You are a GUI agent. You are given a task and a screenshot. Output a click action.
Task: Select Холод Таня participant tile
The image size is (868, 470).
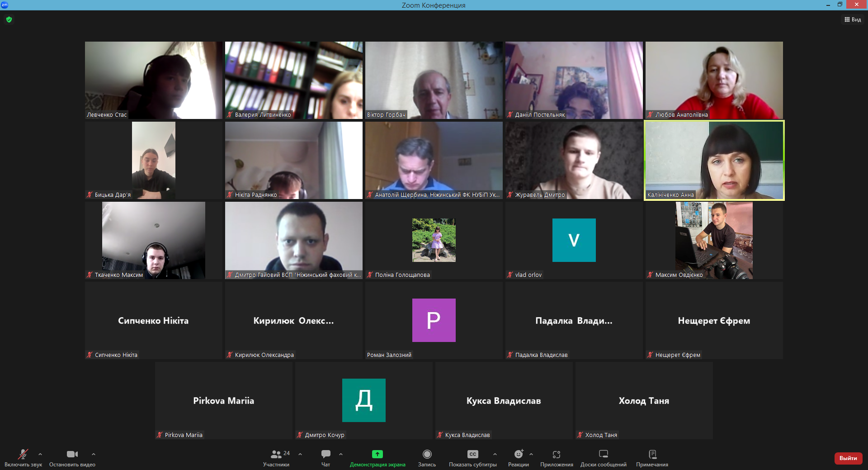pyautogui.click(x=644, y=401)
